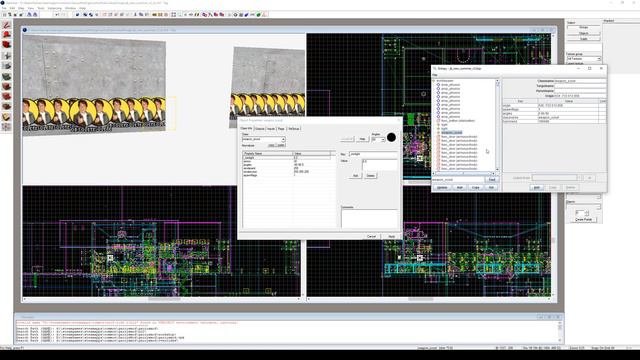Click the Messages panel vertical scrollbar
The width and height of the screenshot is (640, 360).
tap(560, 332)
